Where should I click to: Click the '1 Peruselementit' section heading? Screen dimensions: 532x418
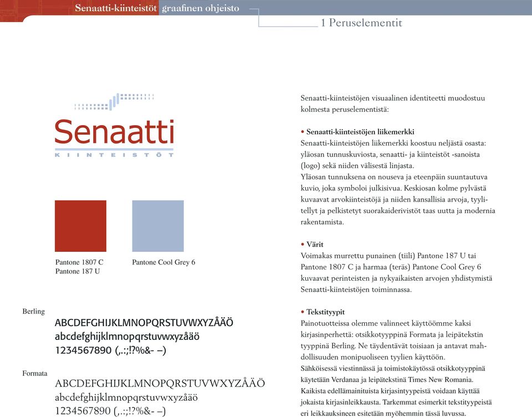point(361,23)
